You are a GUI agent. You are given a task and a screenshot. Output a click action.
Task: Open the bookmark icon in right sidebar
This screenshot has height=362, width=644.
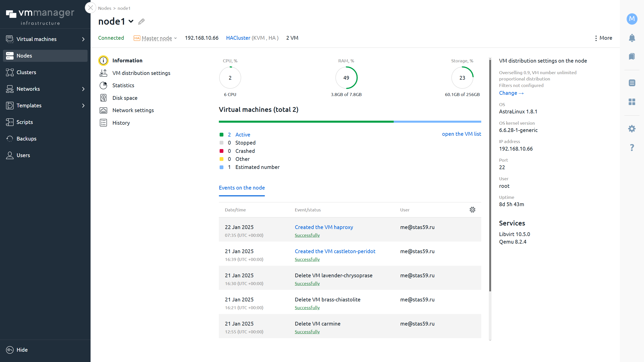click(632, 56)
